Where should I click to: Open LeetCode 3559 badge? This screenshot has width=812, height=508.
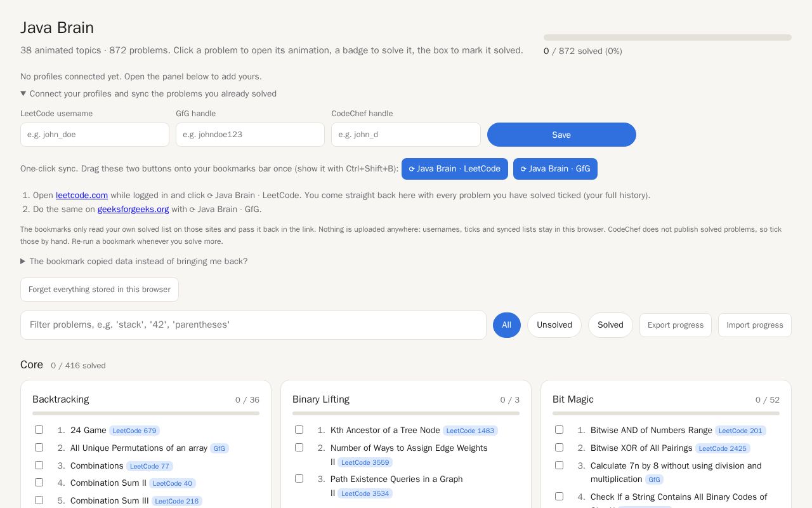click(x=365, y=462)
